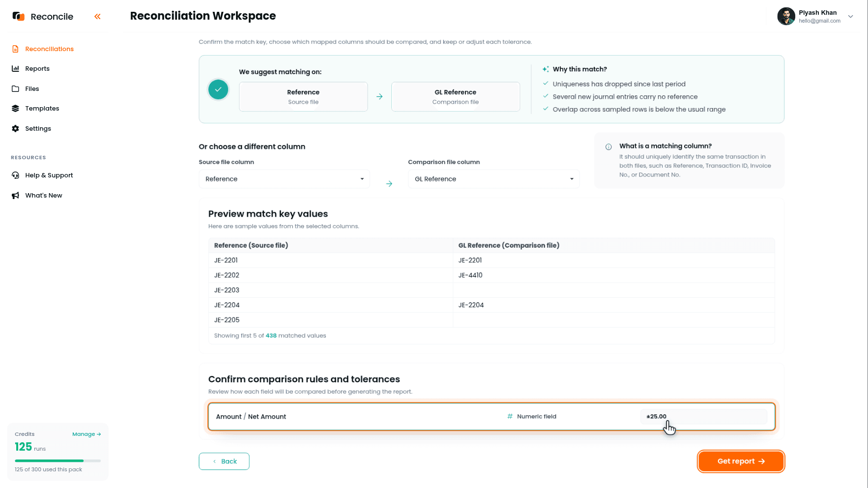Click the info icon beside matching column help

coord(608,146)
